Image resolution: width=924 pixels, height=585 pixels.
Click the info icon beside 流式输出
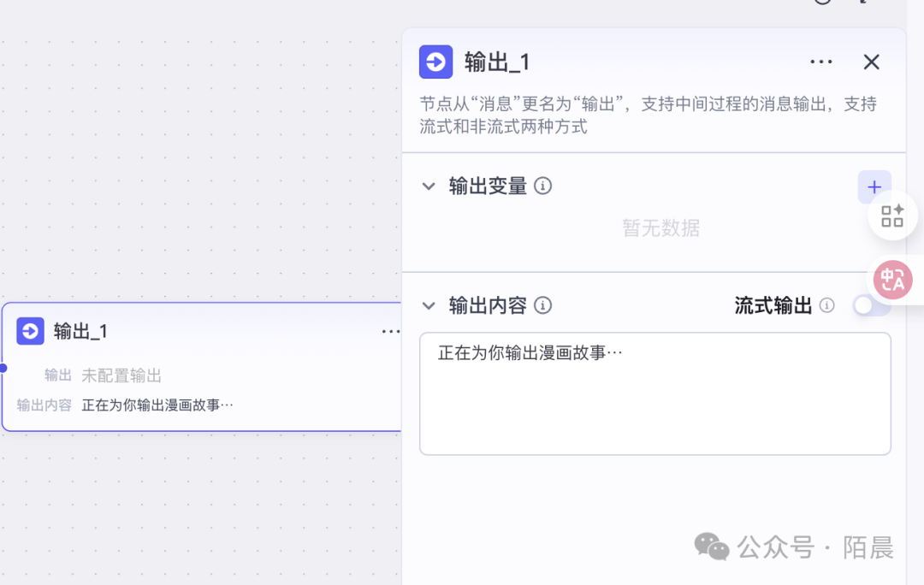pyautogui.click(x=826, y=305)
